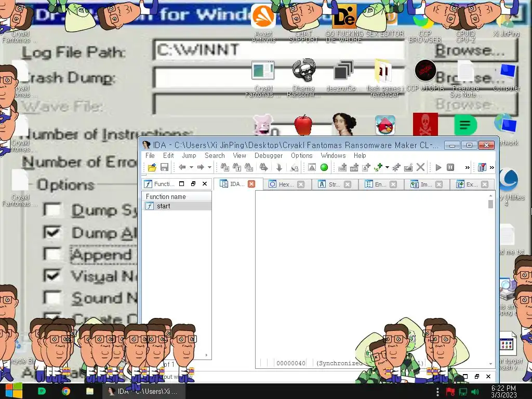Click Functions list right scroll arrow
532x399 pixels.
pos(206,355)
